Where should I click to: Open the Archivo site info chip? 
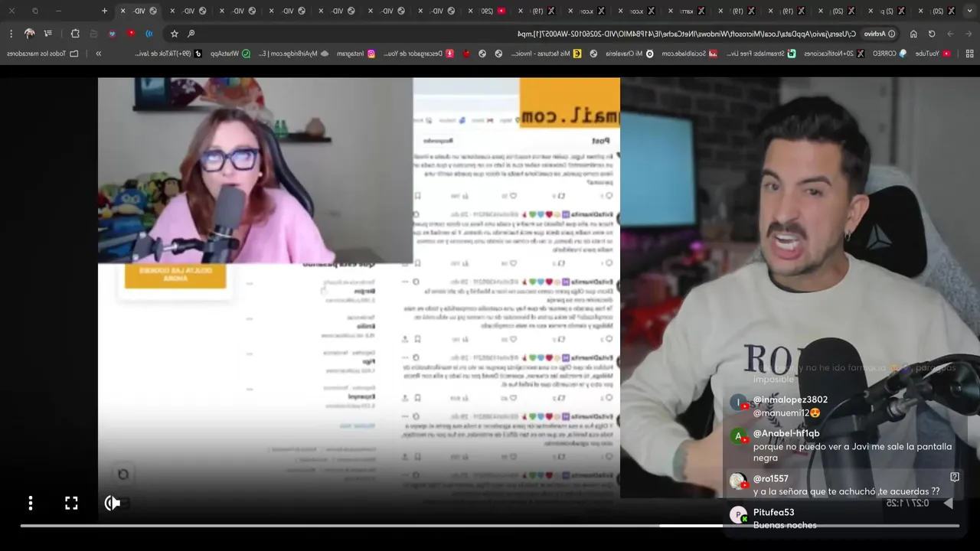pos(880,34)
